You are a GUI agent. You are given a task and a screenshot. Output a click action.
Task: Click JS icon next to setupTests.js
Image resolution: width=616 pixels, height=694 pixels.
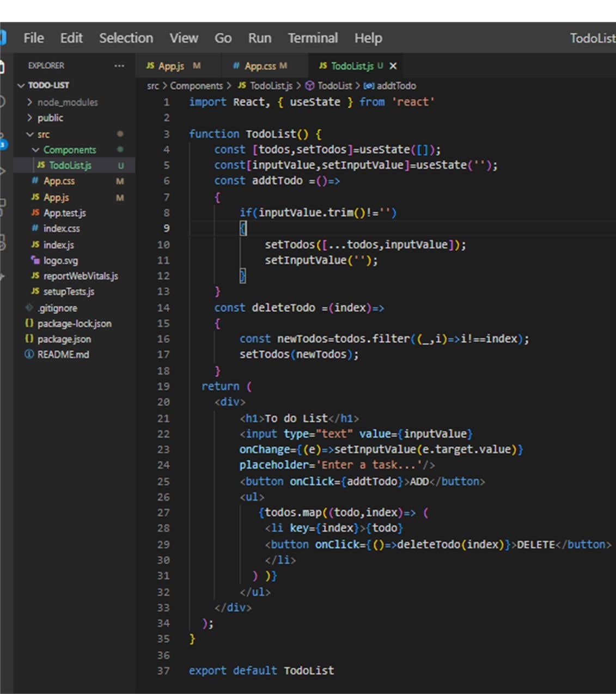click(35, 291)
